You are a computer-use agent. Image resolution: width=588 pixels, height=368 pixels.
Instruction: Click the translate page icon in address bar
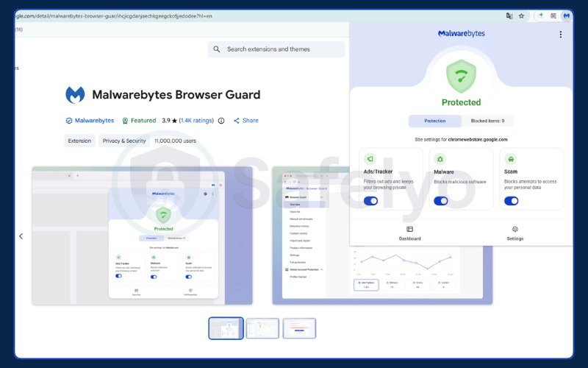[509, 15]
